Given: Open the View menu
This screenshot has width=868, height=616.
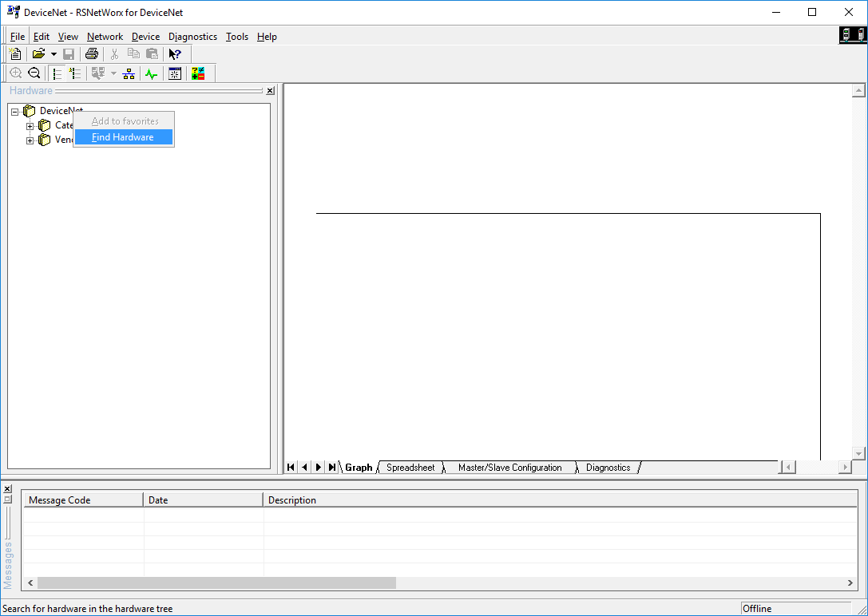Looking at the screenshot, I should (68, 37).
